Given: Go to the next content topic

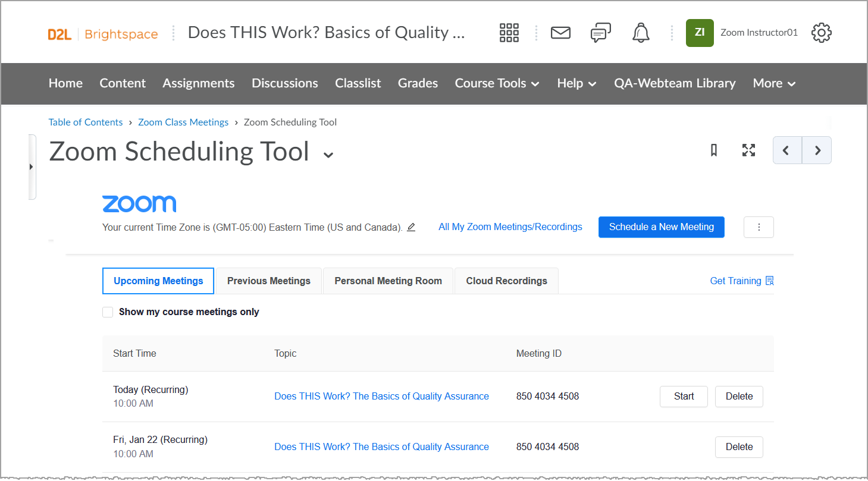Looking at the screenshot, I should click(x=817, y=150).
